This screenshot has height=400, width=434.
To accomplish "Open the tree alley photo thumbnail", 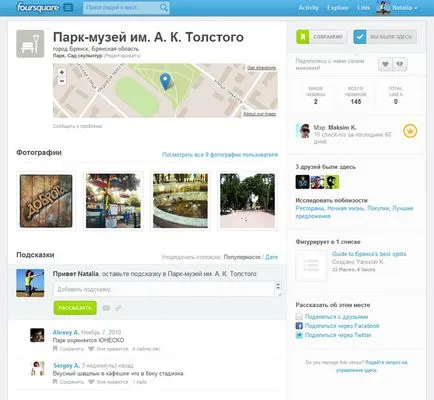I will 247,201.
